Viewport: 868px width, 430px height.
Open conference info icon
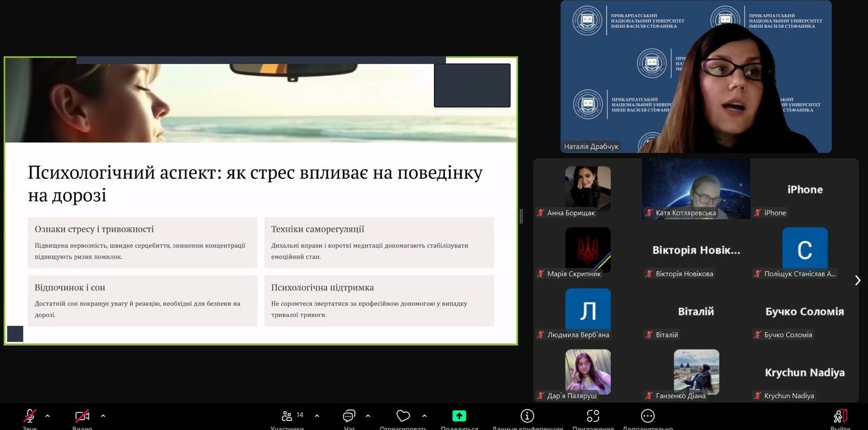click(527, 416)
